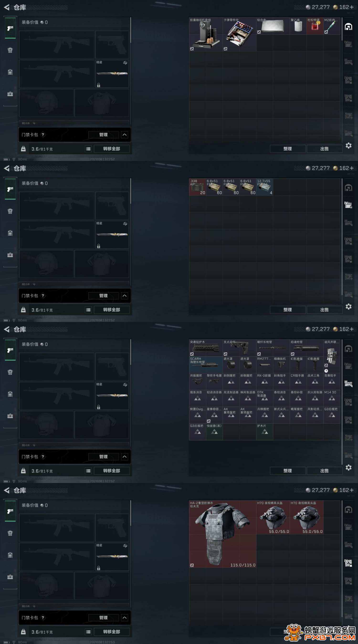This screenshot has height=644, width=358.
Task: Select the 共振握把 grip item
Action: pos(198,381)
